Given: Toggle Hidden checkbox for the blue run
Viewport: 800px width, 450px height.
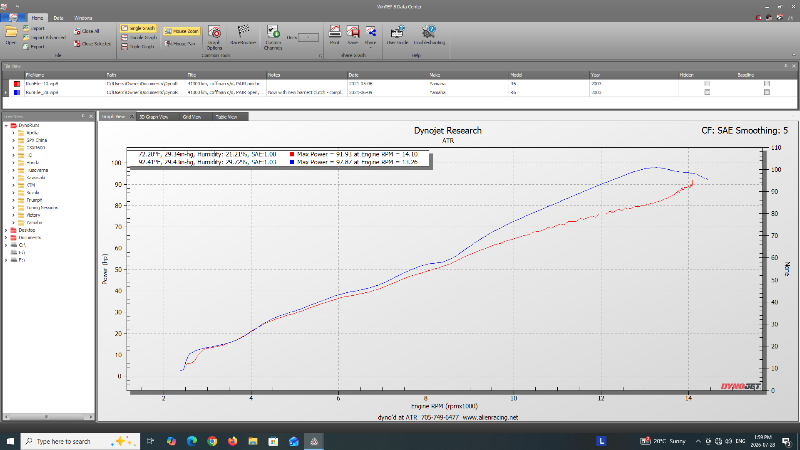Looking at the screenshot, I should (707, 92).
